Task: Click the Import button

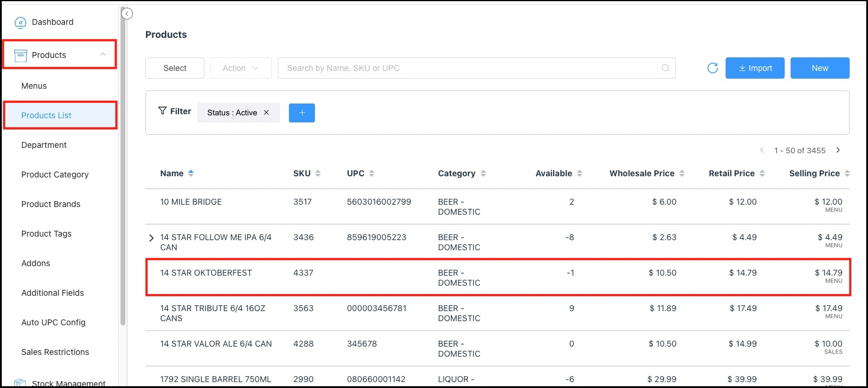Action: (755, 68)
